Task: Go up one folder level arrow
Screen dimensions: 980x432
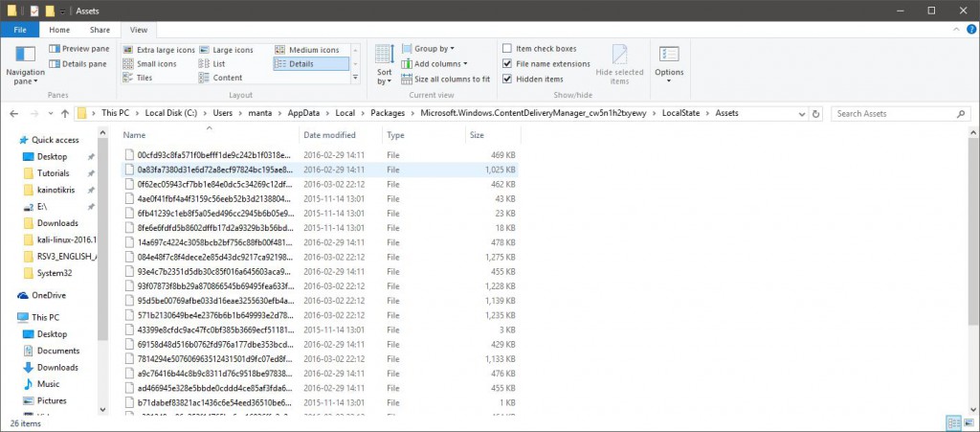Action: tap(65, 114)
